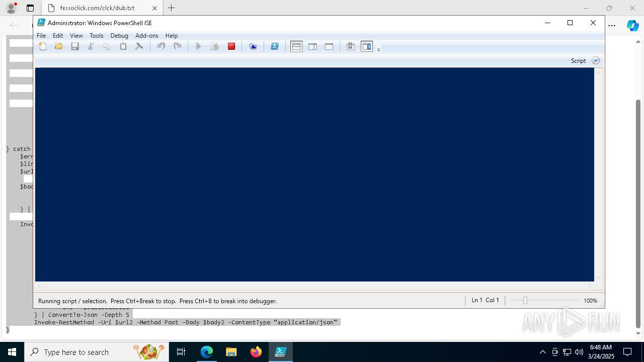Show script pane at the top layout
This screenshot has height=362, width=644.
[296, 46]
